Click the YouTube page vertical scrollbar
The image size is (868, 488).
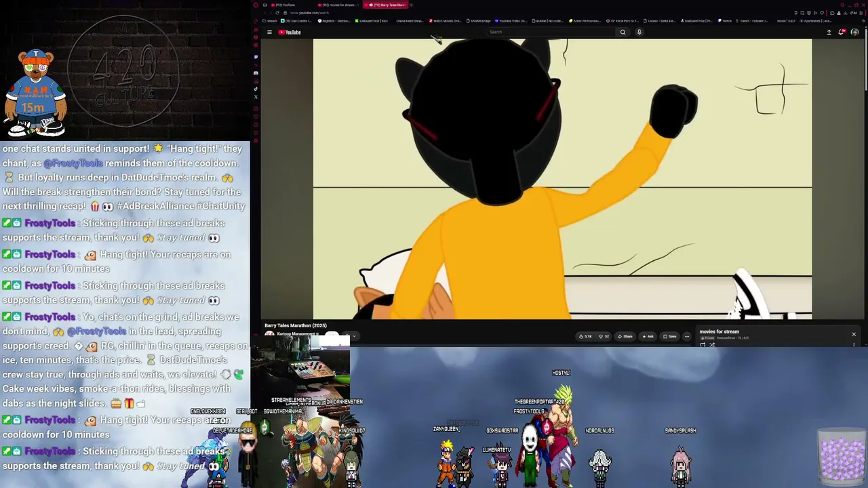click(x=865, y=61)
